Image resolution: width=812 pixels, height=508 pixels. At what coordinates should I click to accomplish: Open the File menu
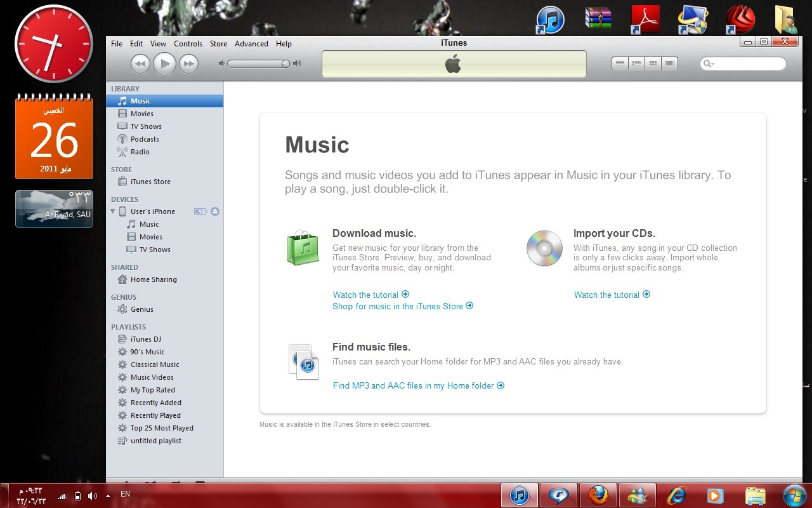point(117,44)
